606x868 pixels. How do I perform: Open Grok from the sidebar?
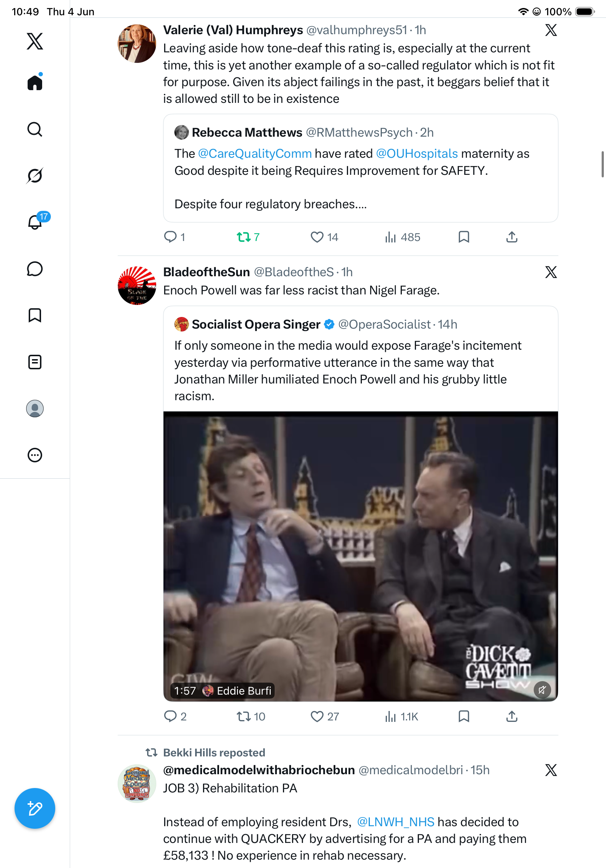click(x=35, y=176)
